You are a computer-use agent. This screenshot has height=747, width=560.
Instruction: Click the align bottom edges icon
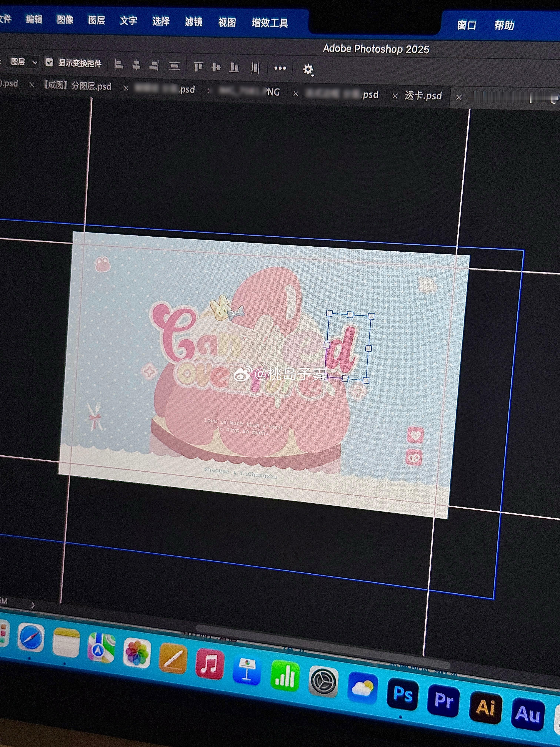[234, 68]
